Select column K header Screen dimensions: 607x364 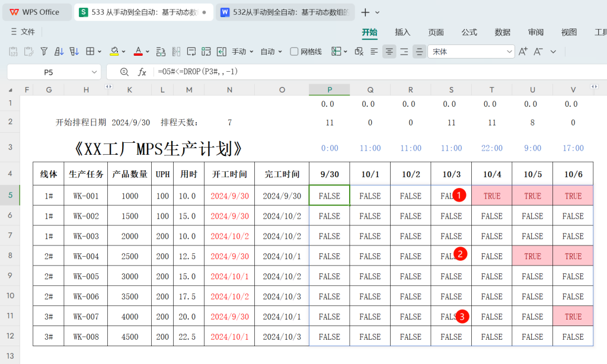click(130, 90)
